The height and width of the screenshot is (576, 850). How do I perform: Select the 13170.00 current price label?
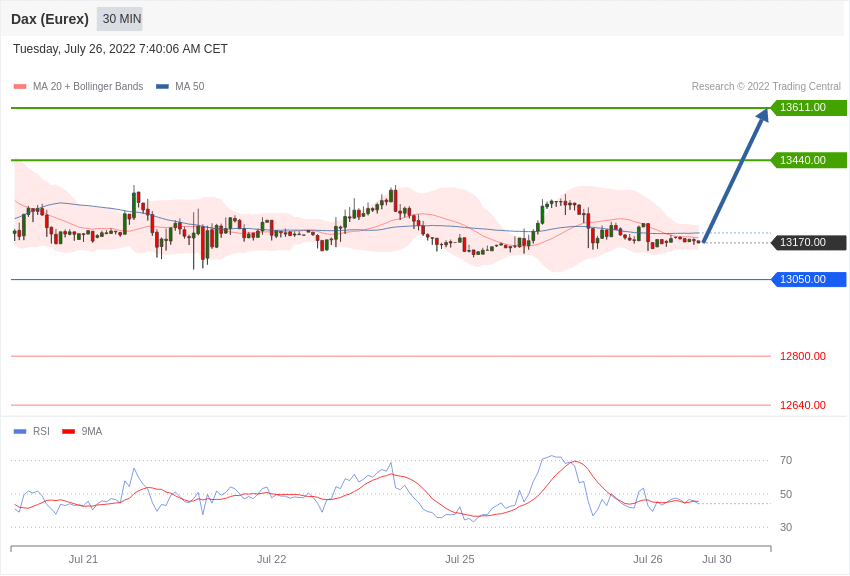(808, 242)
